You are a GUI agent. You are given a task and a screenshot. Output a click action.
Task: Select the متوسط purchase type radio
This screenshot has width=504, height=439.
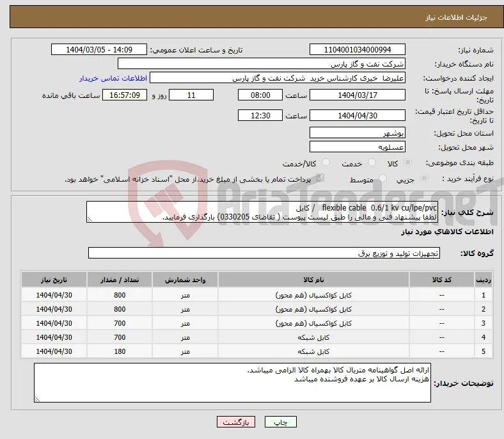coord(382,179)
